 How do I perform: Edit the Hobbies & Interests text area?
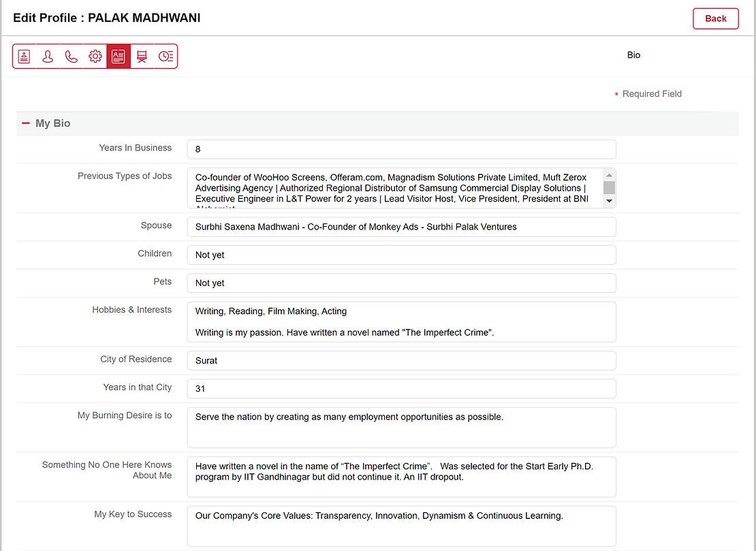click(401, 321)
